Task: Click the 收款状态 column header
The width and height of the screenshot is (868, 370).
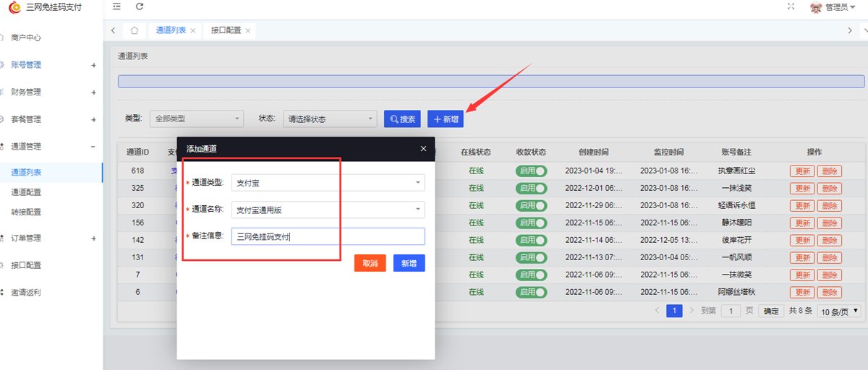Action: click(531, 152)
